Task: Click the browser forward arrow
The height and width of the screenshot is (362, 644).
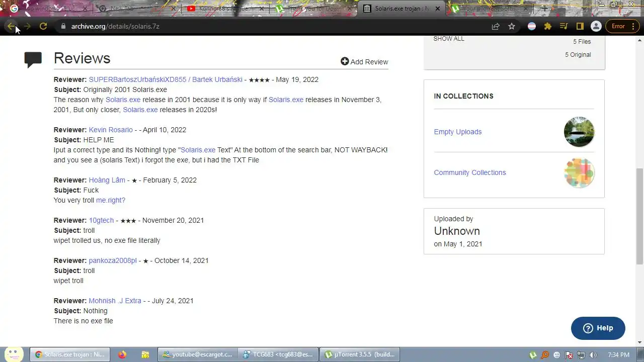Action: (27, 26)
